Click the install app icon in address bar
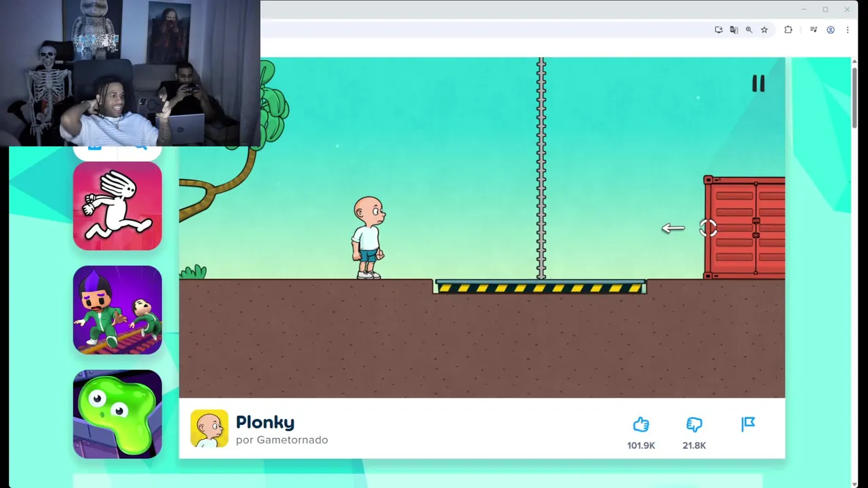This screenshot has width=868, height=488. coord(718,30)
